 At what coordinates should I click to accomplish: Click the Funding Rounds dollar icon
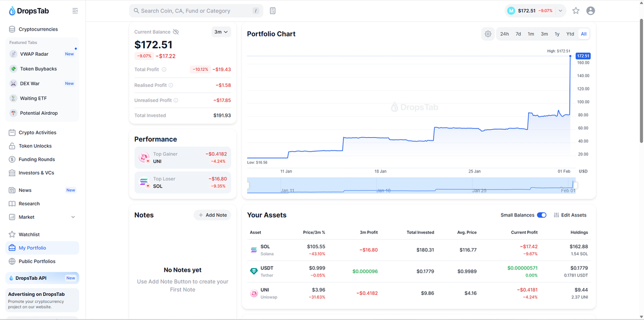12,159
